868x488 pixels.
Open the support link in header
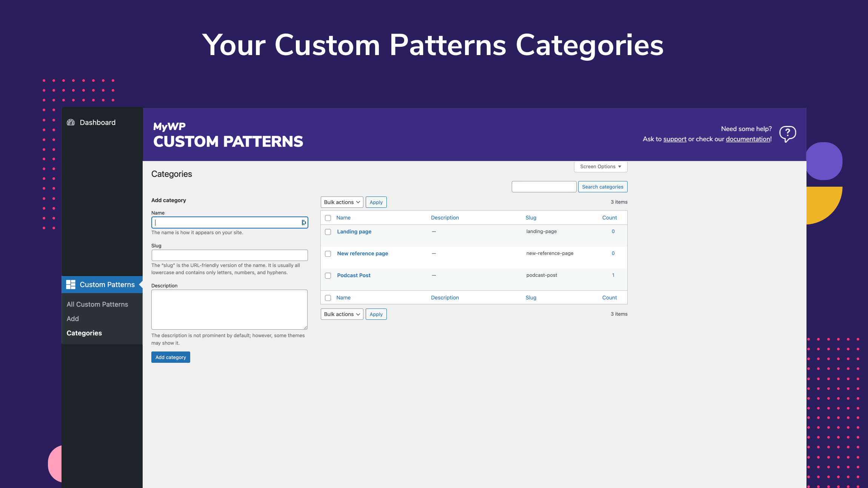click(x=675, y=139)
